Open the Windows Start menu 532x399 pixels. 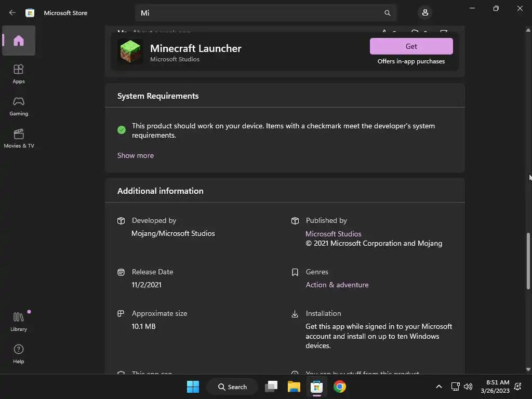(193, 387)
